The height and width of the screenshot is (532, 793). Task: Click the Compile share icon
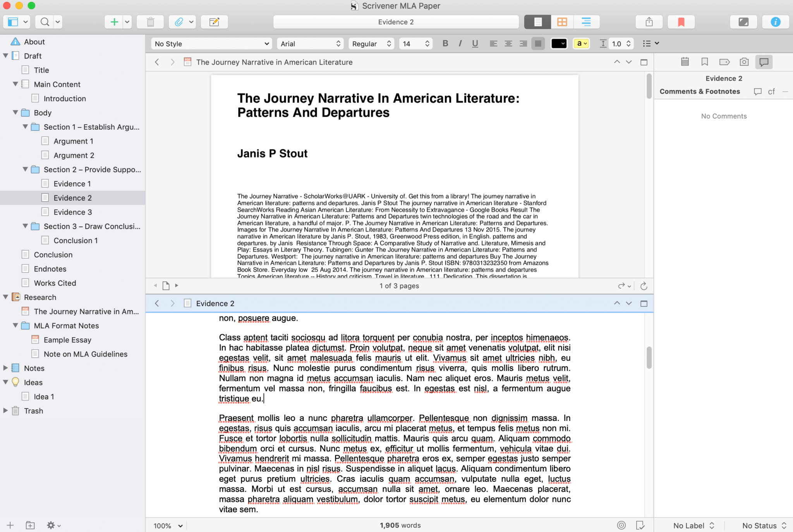coord(649,22)
